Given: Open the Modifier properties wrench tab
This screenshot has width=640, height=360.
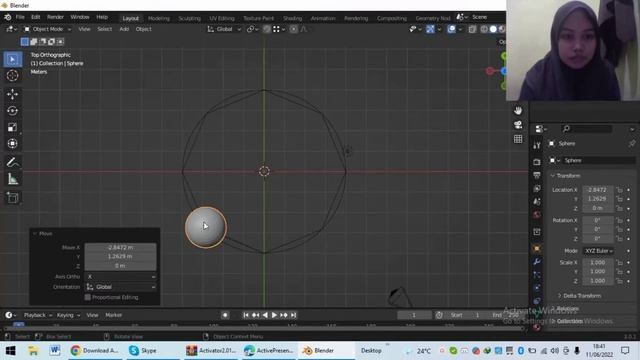Looking at the screenshot, I should click(537, 261).
